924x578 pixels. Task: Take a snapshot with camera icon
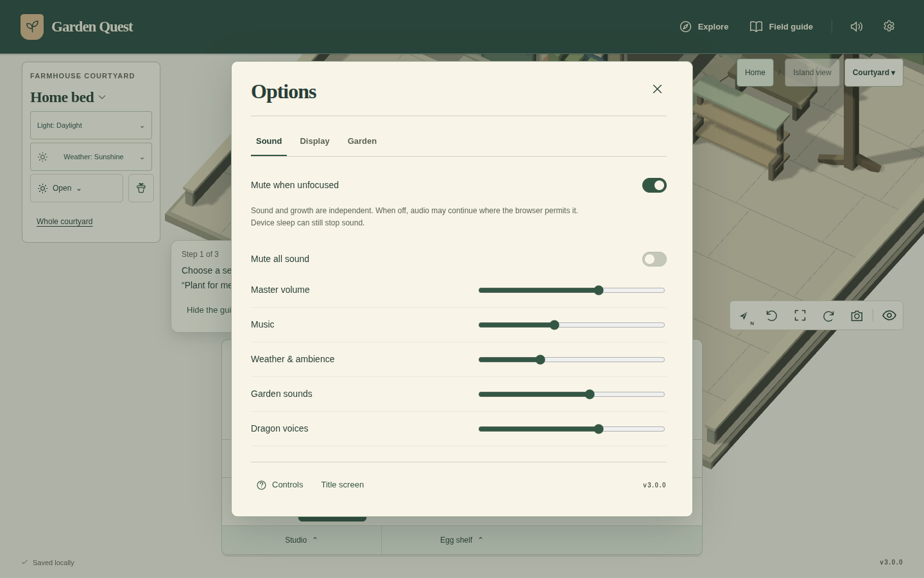point(857,316)
